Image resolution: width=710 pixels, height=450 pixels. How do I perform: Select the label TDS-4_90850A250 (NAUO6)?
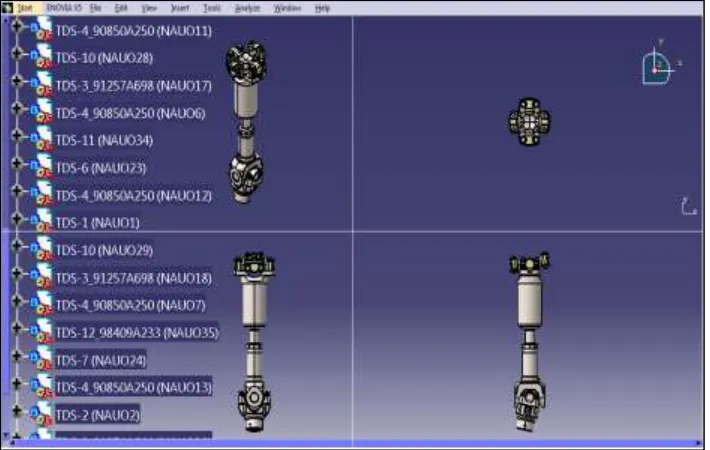click(x=130, y=113)
